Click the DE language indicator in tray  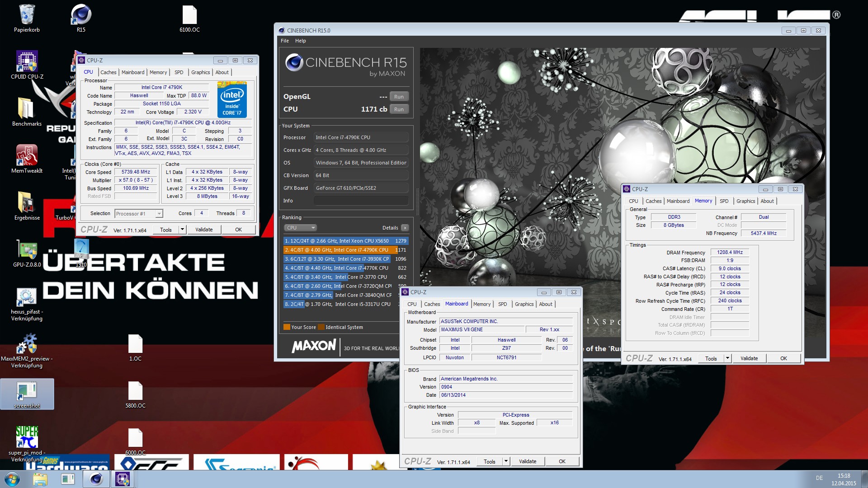pyautogui.click(x=819, y=478)
